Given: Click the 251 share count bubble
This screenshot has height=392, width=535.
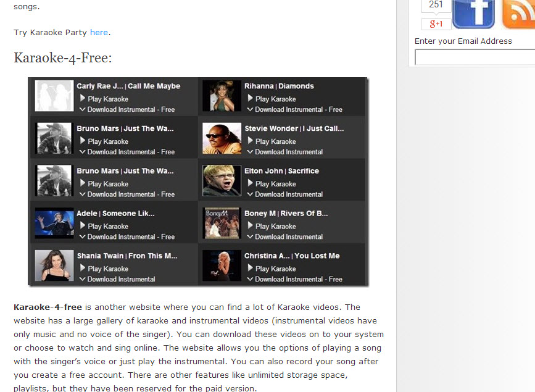Looking at the screenshot, I should click(x=436, y=6).
